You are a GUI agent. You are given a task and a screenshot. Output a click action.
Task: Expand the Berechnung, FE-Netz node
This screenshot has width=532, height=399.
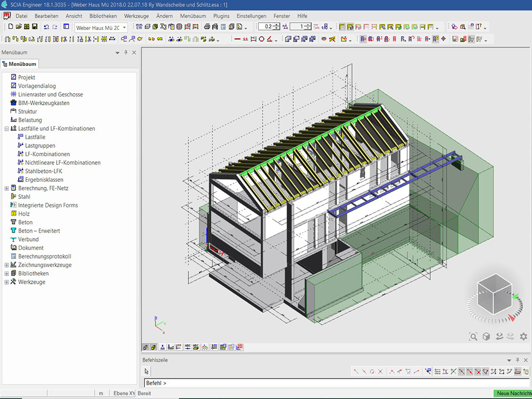(x=7, y=188)
